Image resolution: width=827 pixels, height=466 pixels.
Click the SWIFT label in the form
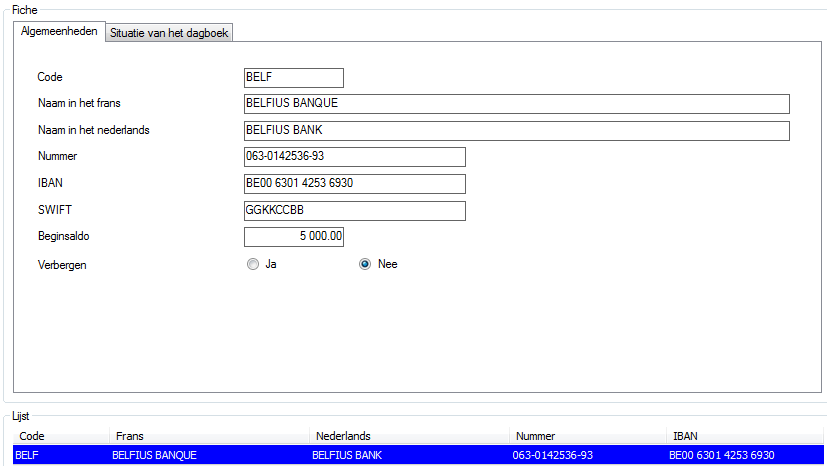tap(55, 210)
